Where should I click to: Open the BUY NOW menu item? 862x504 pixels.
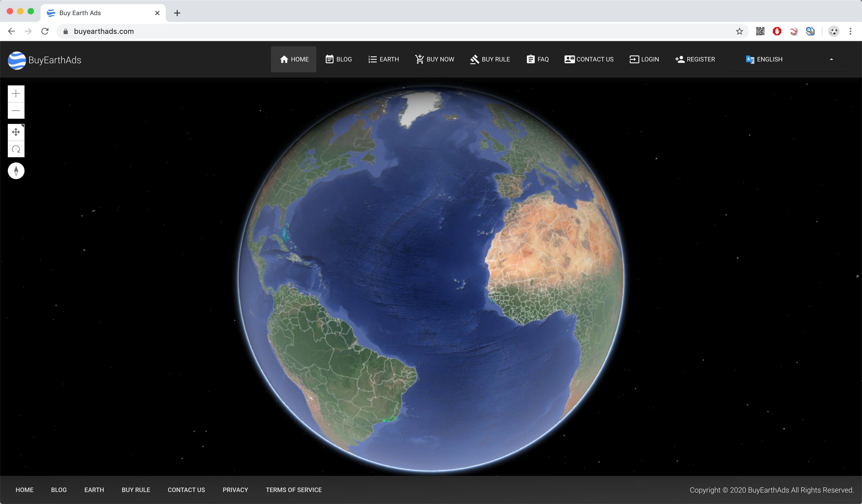click(x=435, y=60)
